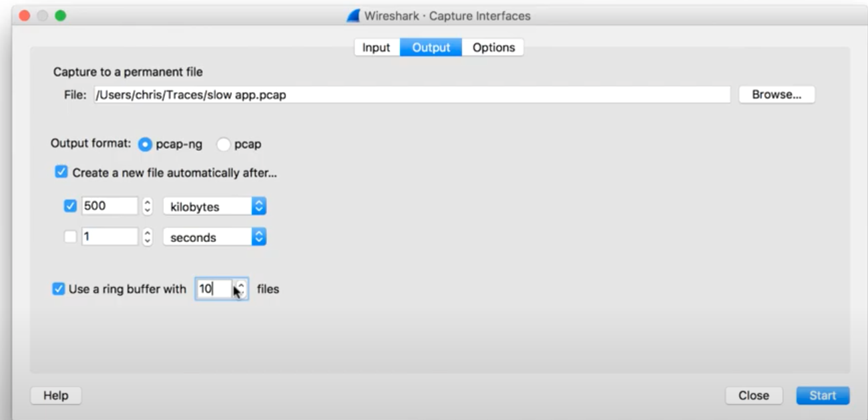Click the Wireshark shark fin title icon

click(353, 15)
